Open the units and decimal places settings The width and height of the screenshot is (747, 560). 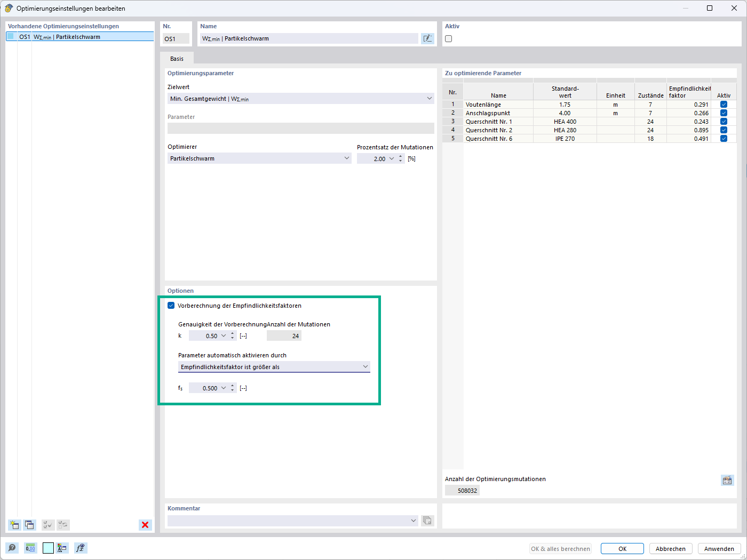click(30, 548)
